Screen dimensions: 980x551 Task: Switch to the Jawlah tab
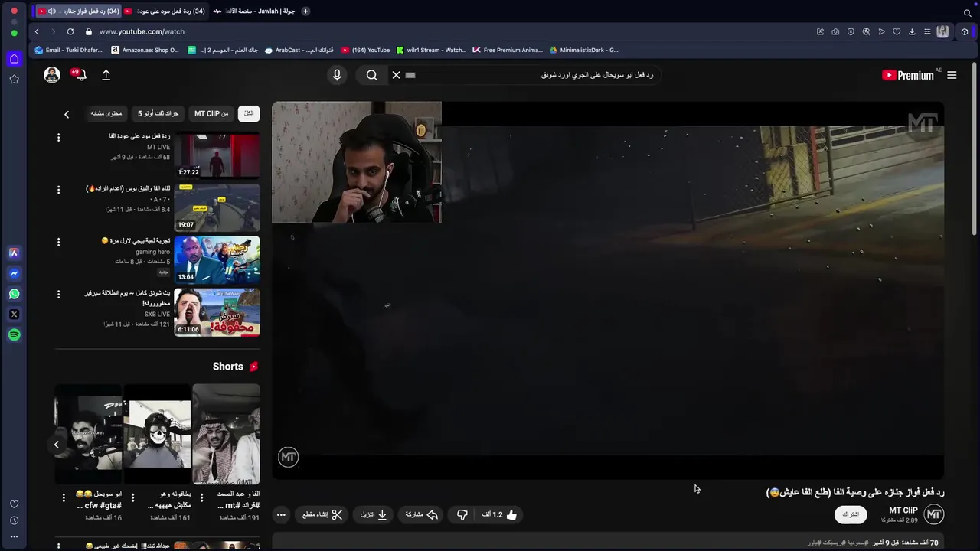coord(255,11)
